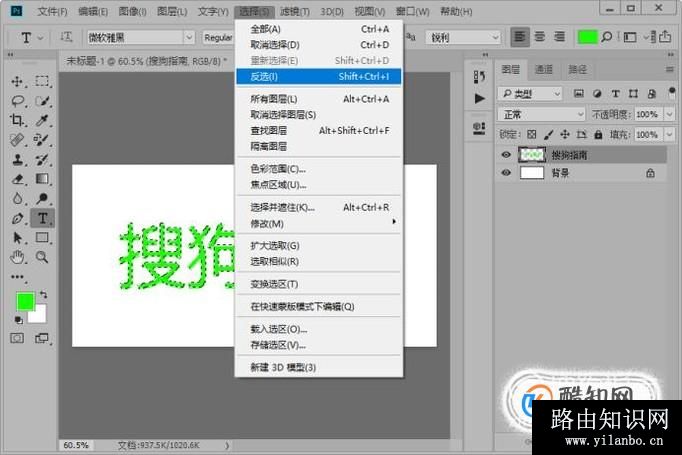
Task: Toggle shape layer filter
Action: click(x=633, y=93)
